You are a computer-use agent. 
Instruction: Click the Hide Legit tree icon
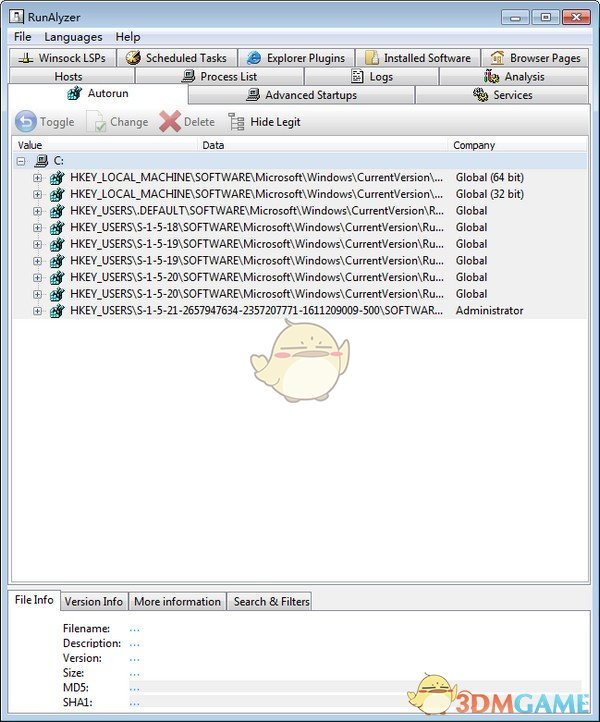[237, 122]
